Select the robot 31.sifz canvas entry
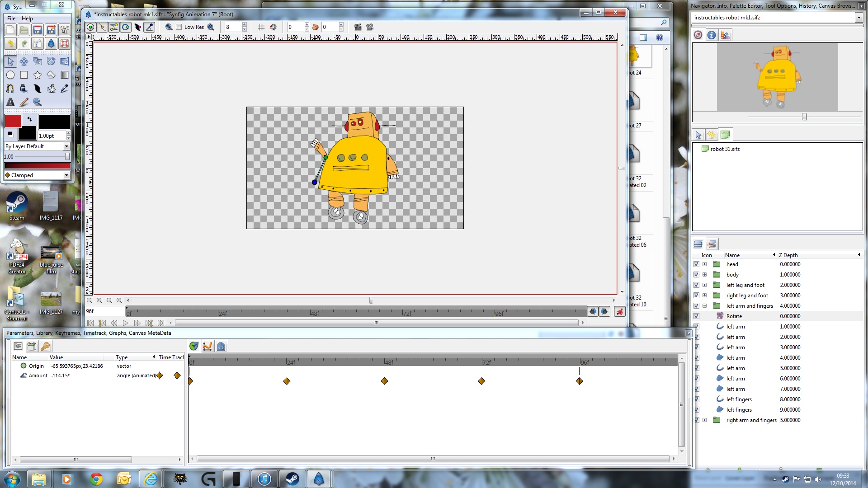Screen dimensions: 868x488 pyautogui.click(x=725, y=149)
